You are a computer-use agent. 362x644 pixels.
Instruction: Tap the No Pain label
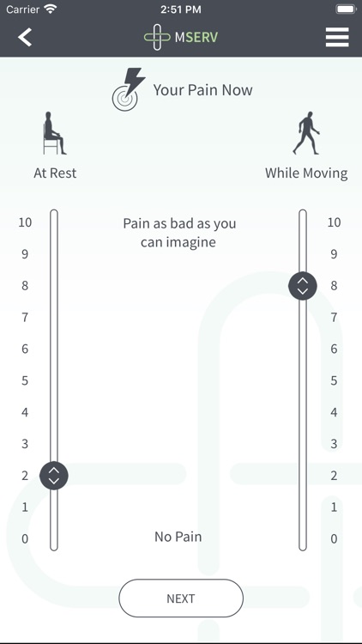click(x=178, y=537)
